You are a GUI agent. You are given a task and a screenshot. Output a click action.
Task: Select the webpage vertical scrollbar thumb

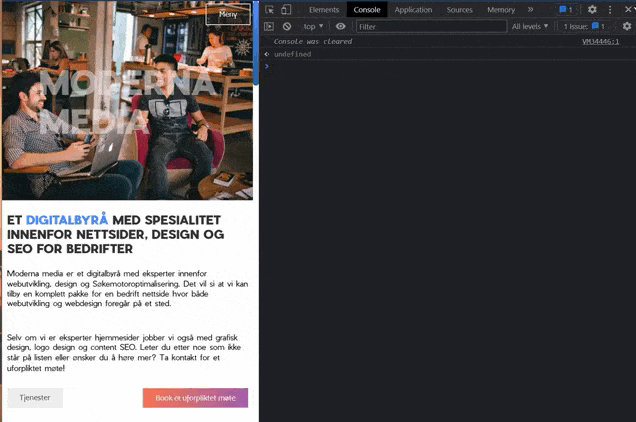(x=256, y=43)
